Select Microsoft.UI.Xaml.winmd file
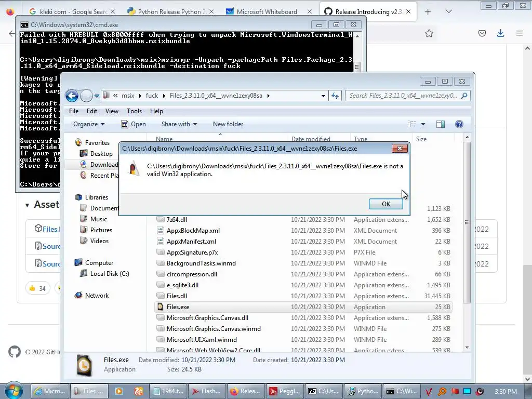This screenshot has width=532, height=399. pos(202,340)
